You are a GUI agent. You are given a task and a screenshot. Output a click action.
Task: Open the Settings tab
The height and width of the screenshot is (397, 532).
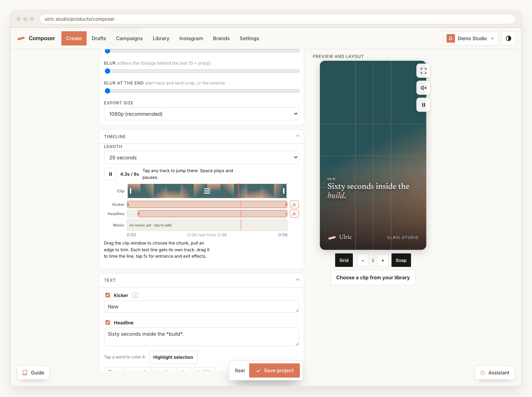coord(249,38)
